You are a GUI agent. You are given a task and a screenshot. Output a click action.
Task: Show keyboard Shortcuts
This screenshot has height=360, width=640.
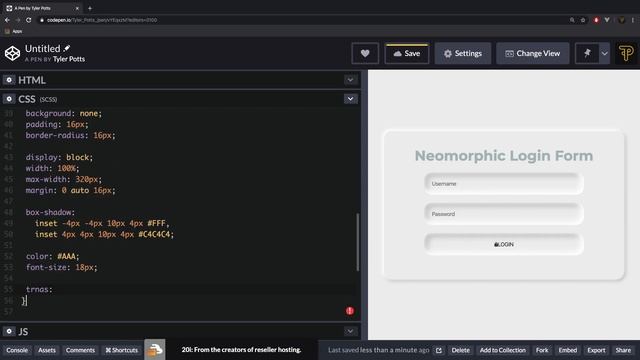click(x=122, y=350)
